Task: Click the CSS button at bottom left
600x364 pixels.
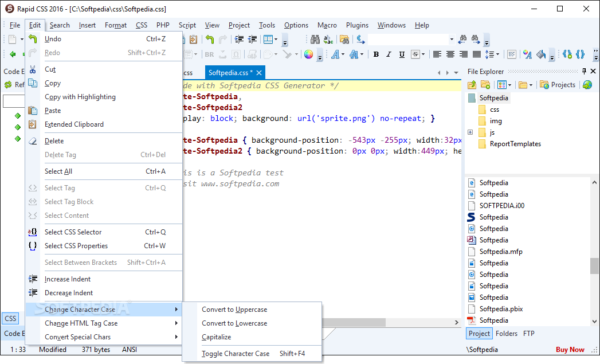Action: click(10, 318)
